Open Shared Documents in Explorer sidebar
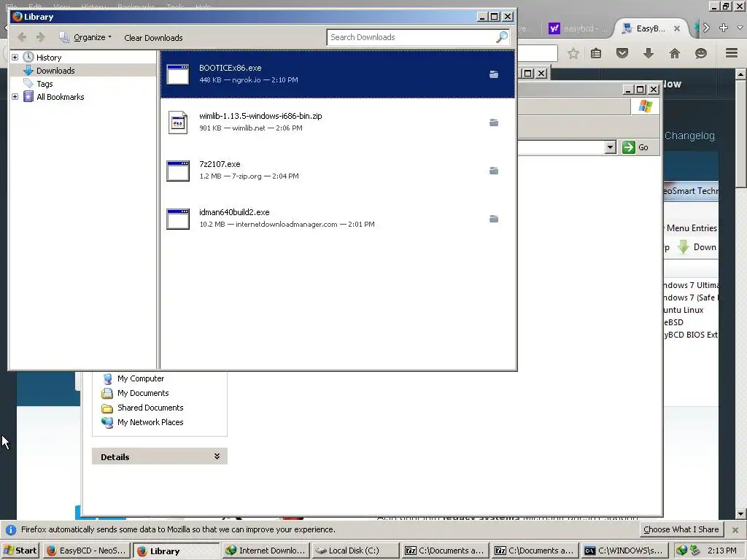 (150, 408)
